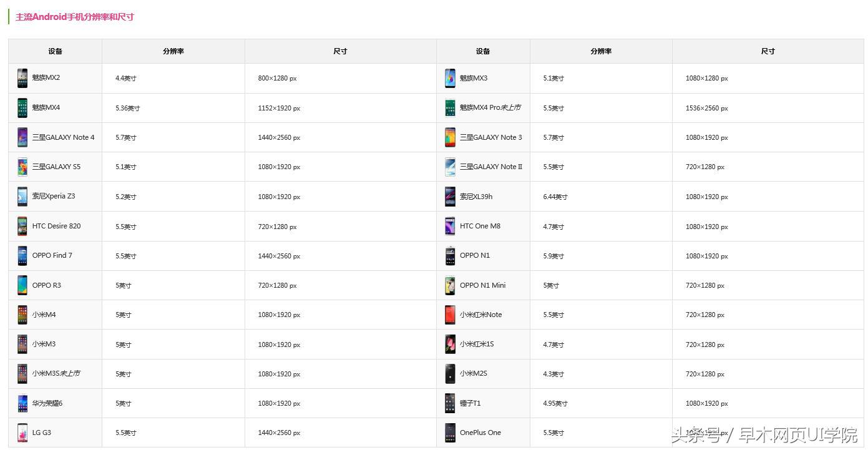Click the 锤子T1 phone icon
The height and width of the screenshot is (450, 868).
click(450, 404)
